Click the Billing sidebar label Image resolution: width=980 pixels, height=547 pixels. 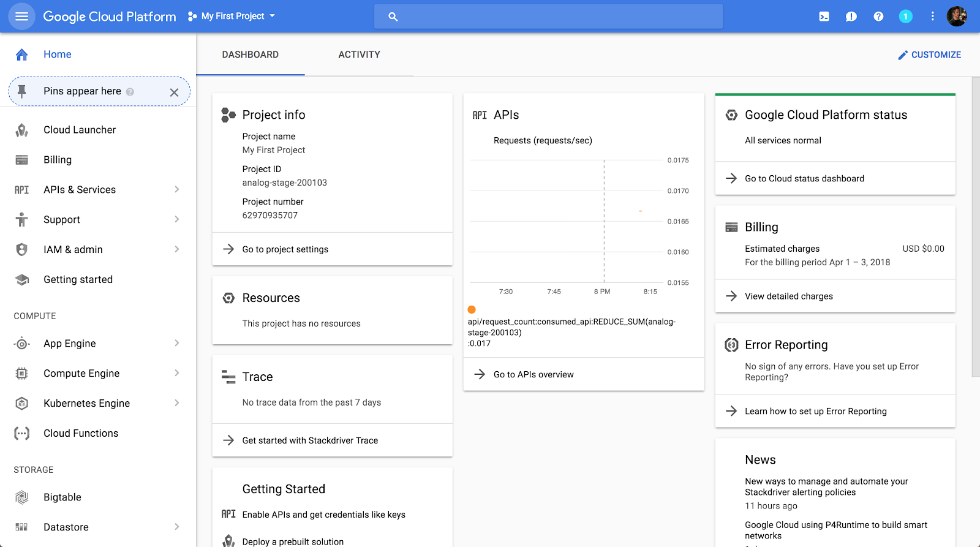click(58, 160)
